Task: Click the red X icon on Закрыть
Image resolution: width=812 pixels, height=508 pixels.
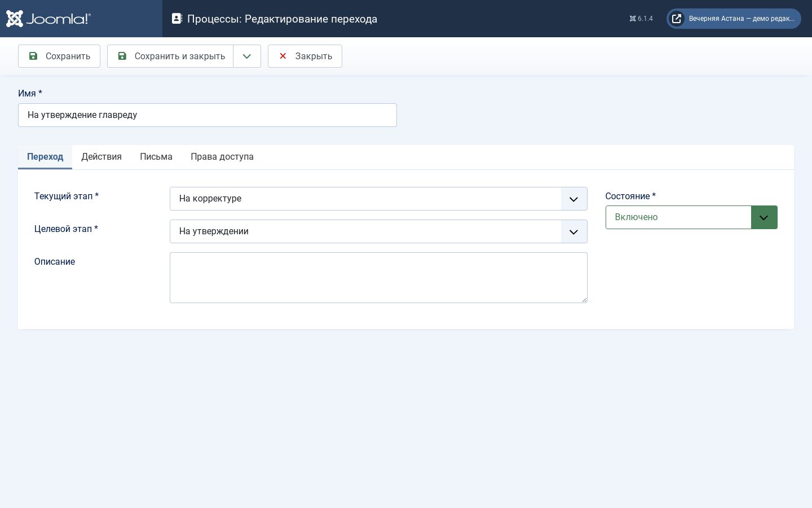Action: [x=283, y=56]
